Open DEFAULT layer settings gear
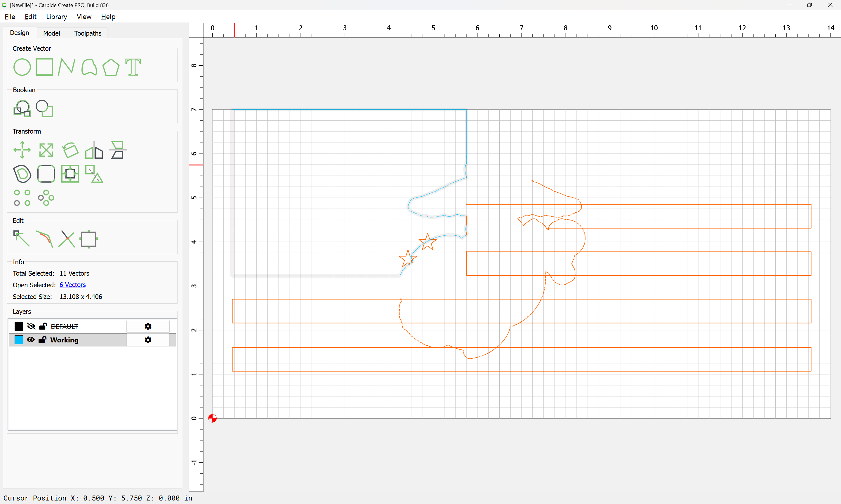Screen dimensions: 841x504 pyautogui.click(x=148, y=326)
